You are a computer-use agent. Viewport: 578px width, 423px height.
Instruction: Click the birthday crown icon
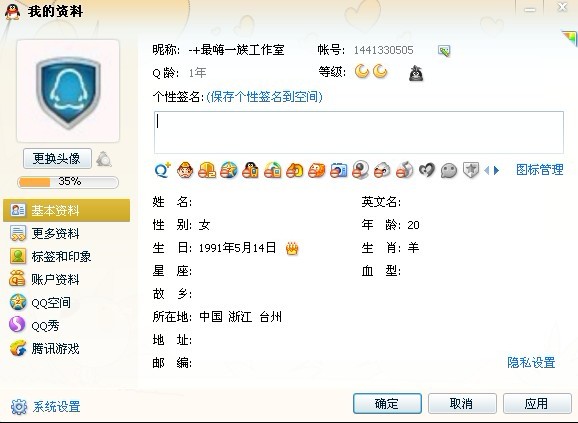click(292, 248)
